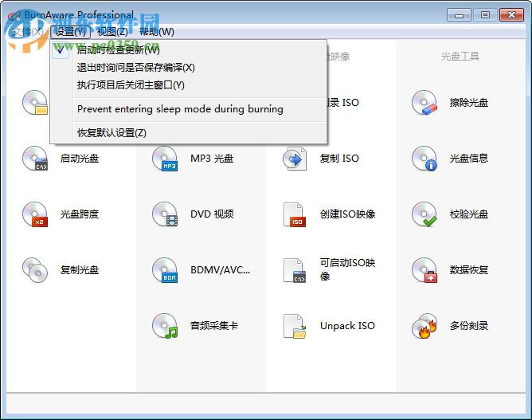Click the MP3 光盘 label
532x420 pixels.
point(212,159)
